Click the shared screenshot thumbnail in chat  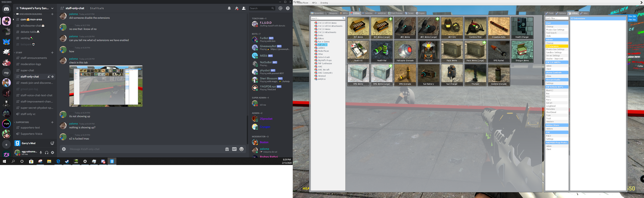tap(106, 86)
